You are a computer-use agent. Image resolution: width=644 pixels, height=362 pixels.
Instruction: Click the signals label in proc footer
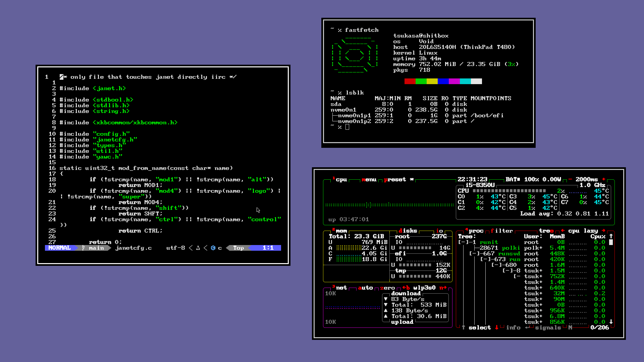tap(548, 327)
